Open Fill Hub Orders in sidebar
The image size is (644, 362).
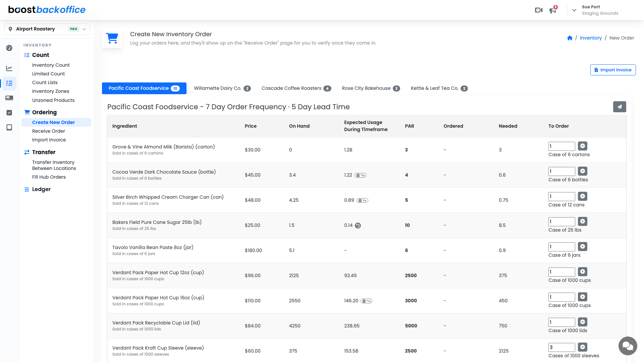tap(49, 177)
